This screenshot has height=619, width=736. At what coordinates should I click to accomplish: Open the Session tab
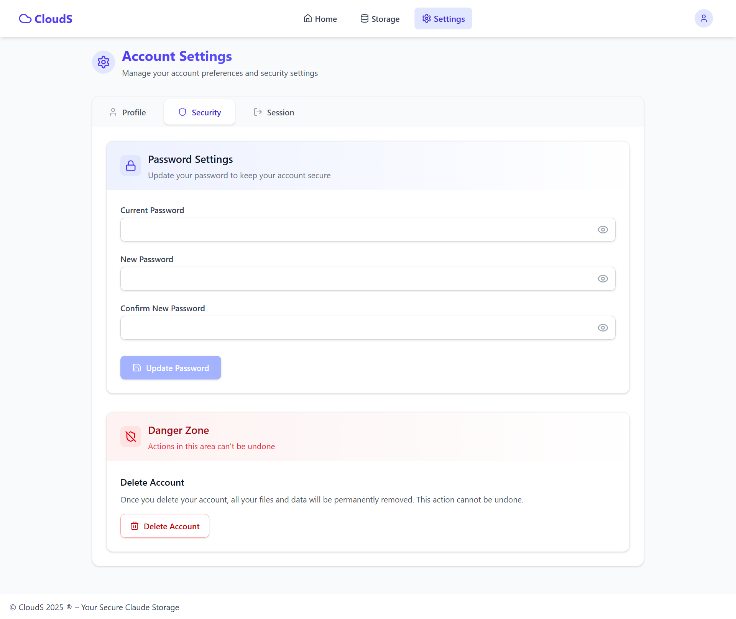click(274, 112)
